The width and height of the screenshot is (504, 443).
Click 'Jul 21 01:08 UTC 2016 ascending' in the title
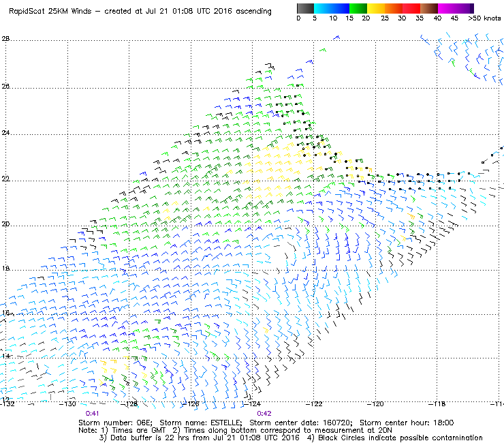tap(208, 12)
